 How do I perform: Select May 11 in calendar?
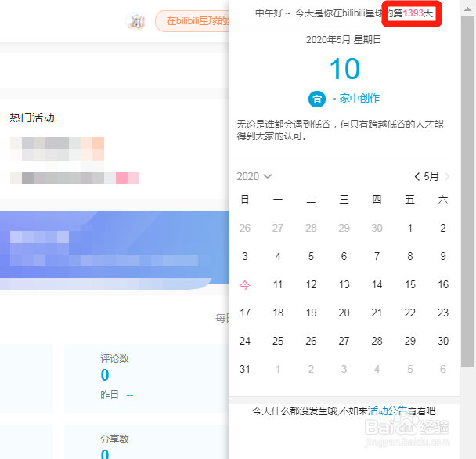coord(278,284)
